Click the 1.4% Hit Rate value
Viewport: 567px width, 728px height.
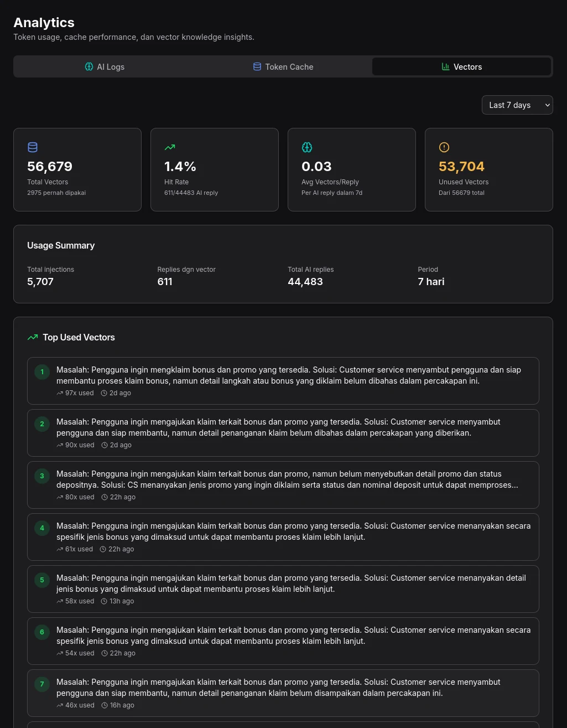180,167
